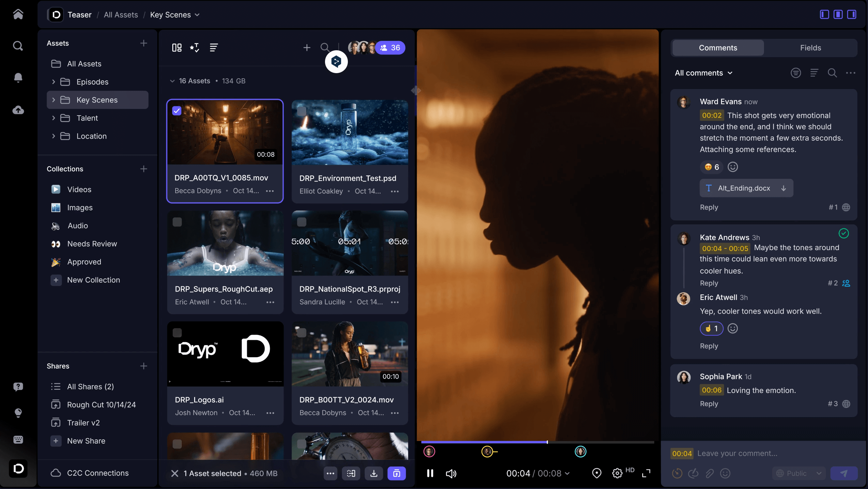The height and width of the screenshot is (489, 868).
Task: Open the notifications bell icon
Action: [x=18, y=77]
